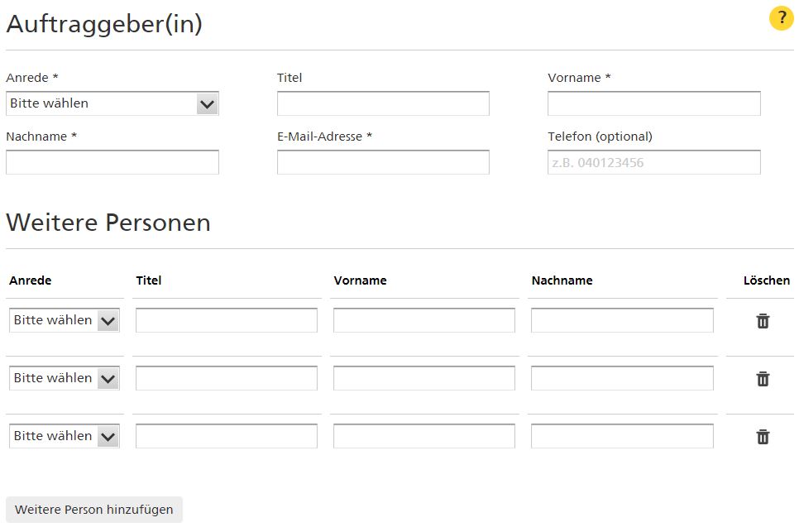The width and height of the screenshot is (804, 532).
Task: Open the Auftraggeber Anrede dropdown
Action: [112, 103]
